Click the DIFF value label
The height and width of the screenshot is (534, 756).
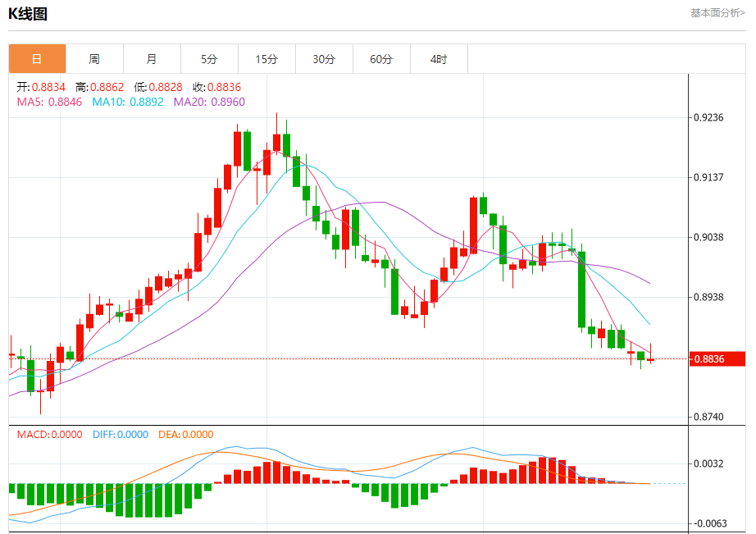pyautogui.click(x=120, y=435)
